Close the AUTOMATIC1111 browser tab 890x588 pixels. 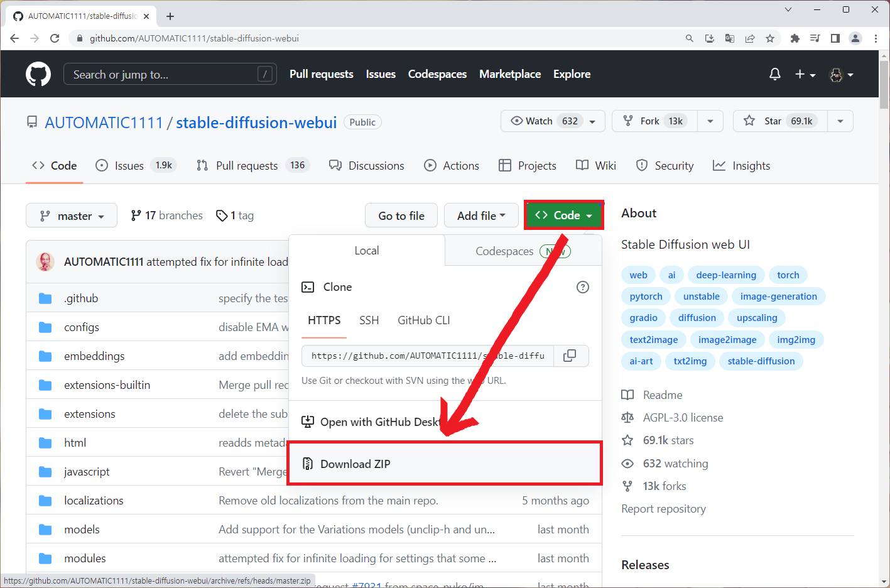pyautogui.click(x=148, y=16)
